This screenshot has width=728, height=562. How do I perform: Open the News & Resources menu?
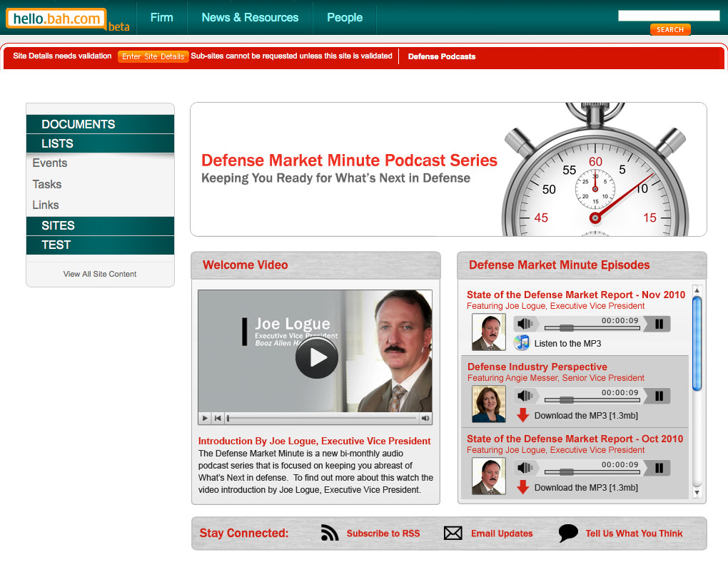[250, 17]
